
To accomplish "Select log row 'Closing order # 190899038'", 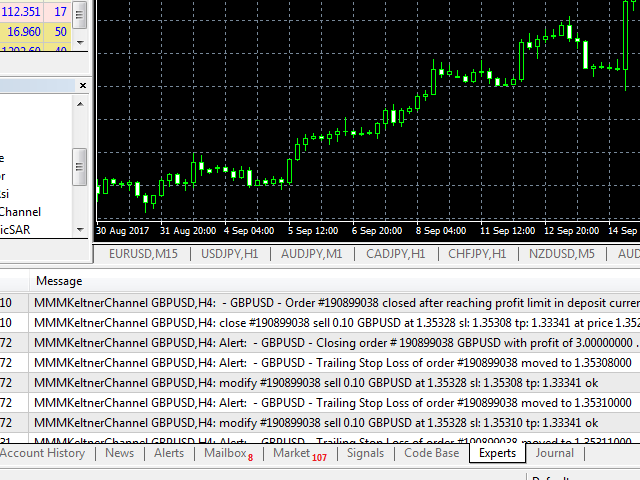I will point(320,343).
